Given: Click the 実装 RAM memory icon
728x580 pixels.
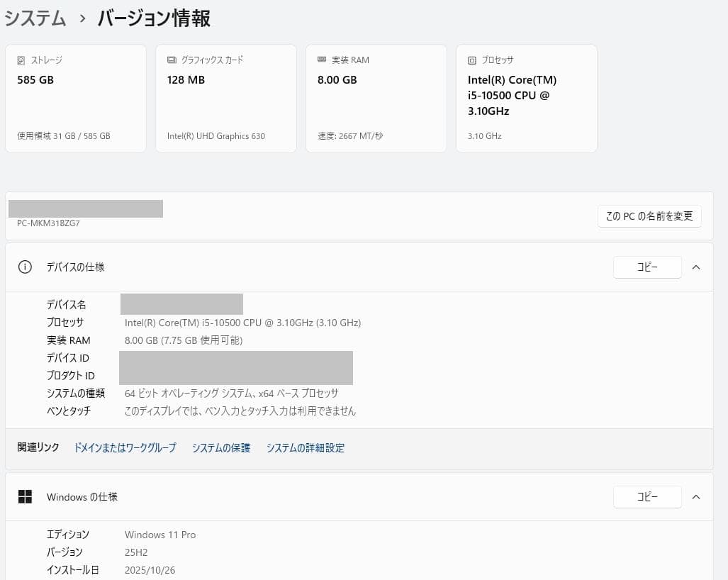Looking at the screenshot, I should (x=321, y=60).
